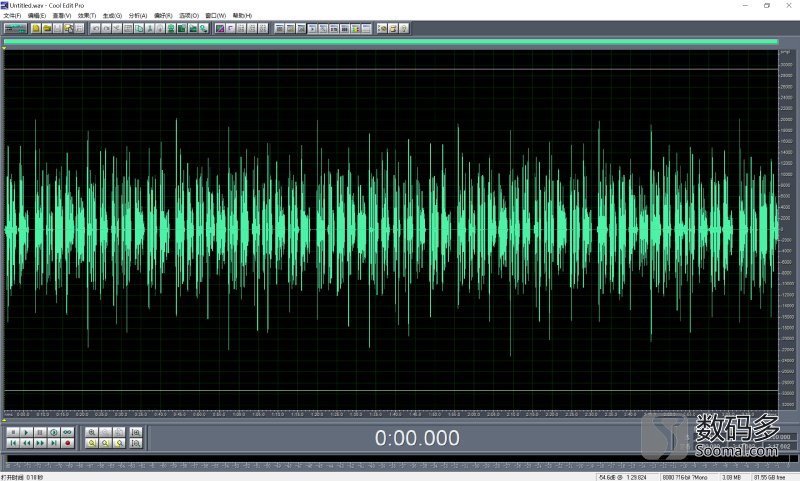Viewport: 800px width, 481px height.
Task: Click the Open file folder icon
Action: (47, 29)
